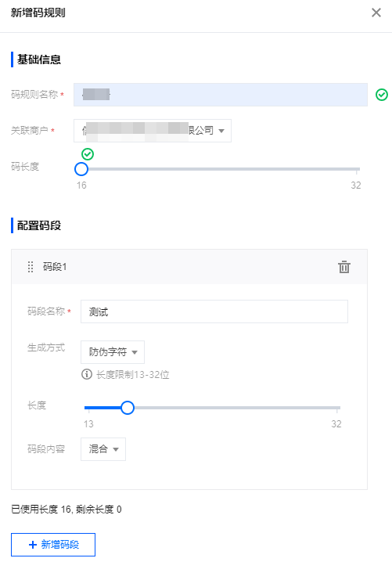Click green checkmark next to 码规则名称 field
Screen dimensions: 392x569
coord(382,95)
